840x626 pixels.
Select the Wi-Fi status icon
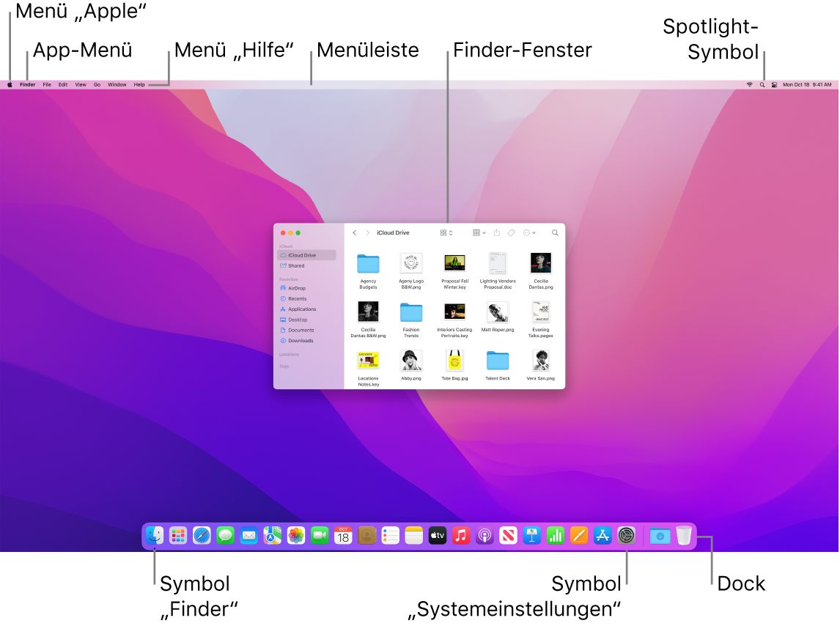click(749, 84)
